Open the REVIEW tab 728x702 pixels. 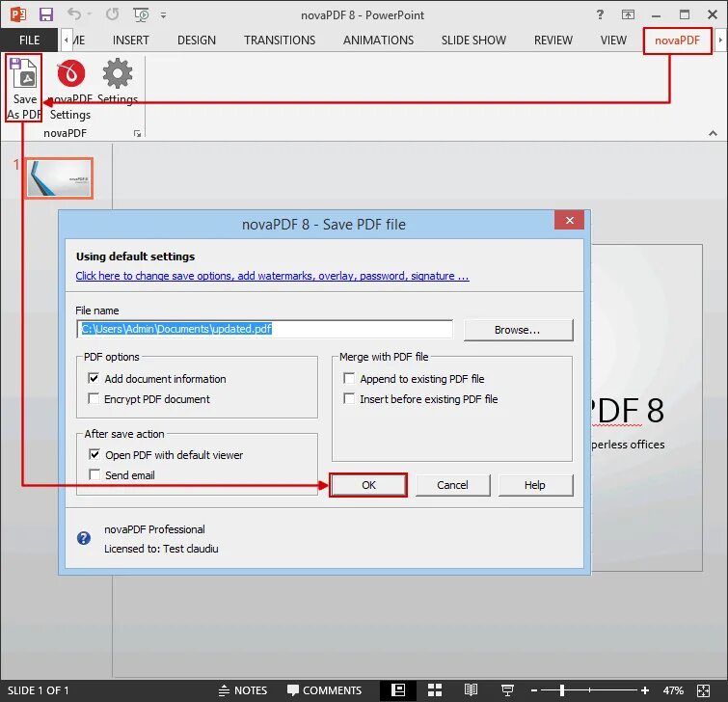coord(553,40)
